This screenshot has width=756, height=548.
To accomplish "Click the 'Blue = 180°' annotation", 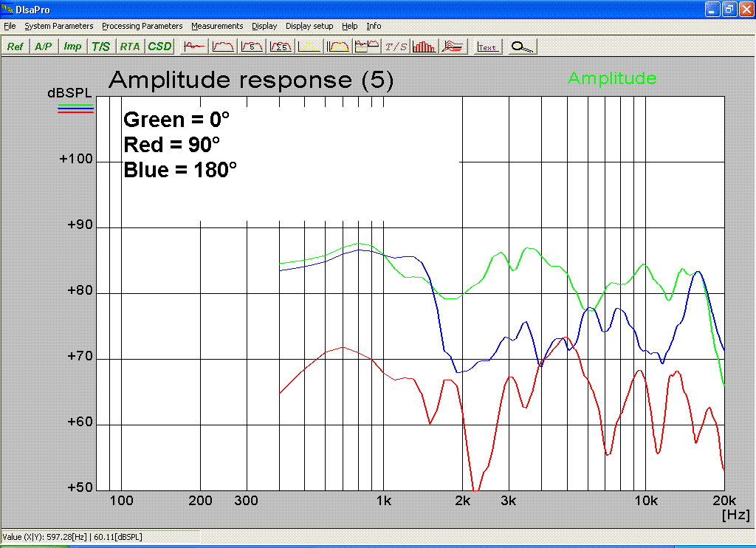I will coord(180,170).
